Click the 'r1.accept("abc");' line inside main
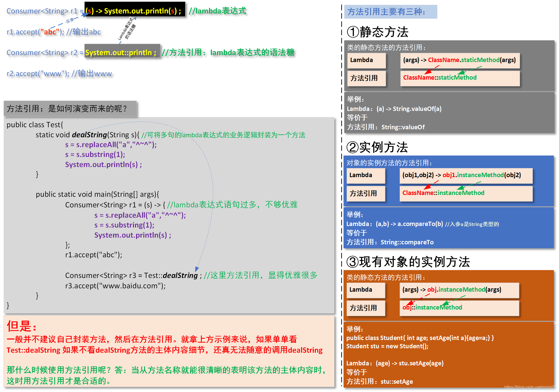 point(94,255)
